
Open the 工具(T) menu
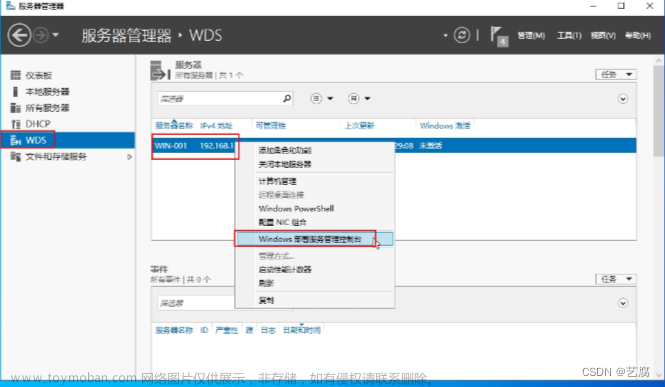569,36
